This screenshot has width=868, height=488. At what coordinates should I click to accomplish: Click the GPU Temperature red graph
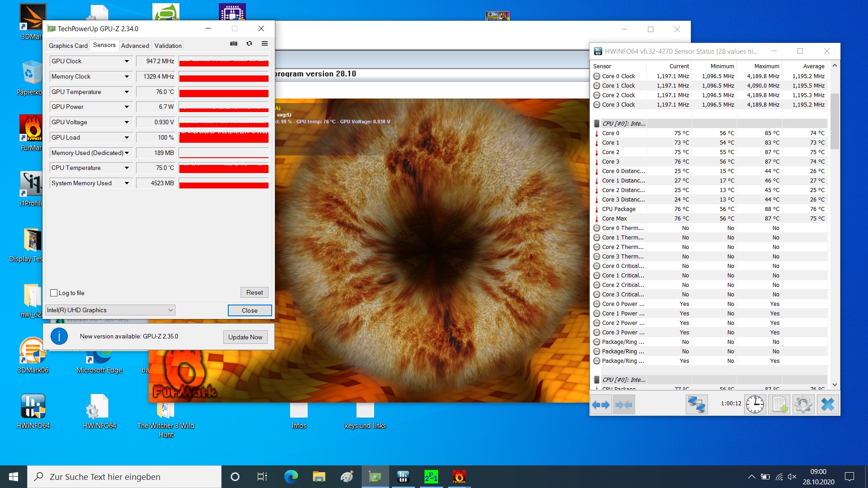click(224, 92)
